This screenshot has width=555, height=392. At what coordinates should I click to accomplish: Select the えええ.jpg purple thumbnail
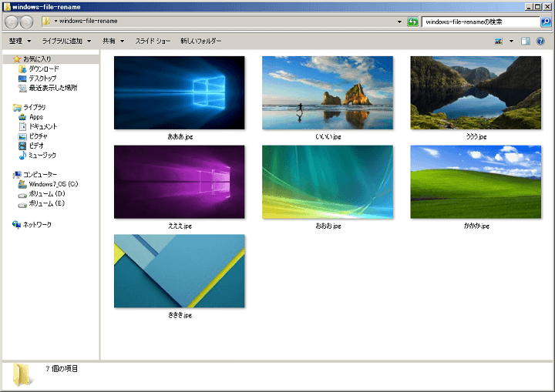click(179, 182)
